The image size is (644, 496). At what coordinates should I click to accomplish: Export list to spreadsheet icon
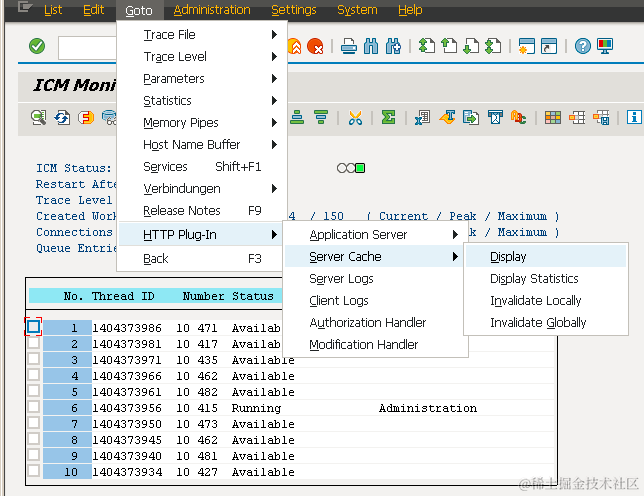click(x=423, y=117)
